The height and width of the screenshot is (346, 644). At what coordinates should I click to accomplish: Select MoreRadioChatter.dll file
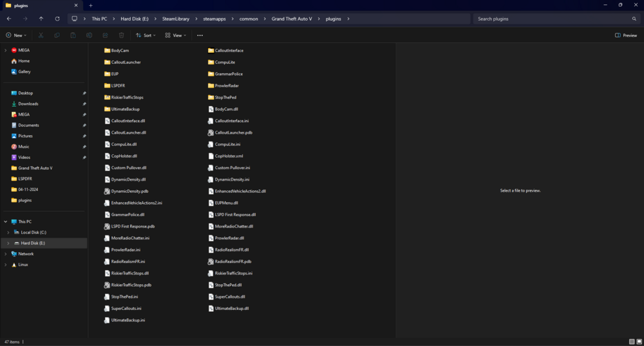point(231,226)
